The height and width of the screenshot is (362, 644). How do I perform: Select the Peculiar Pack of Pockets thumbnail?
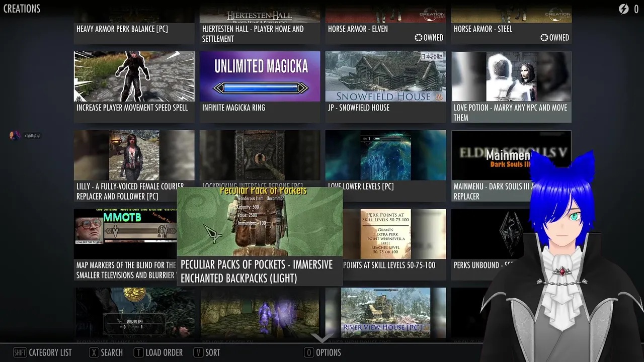[260, 222]
